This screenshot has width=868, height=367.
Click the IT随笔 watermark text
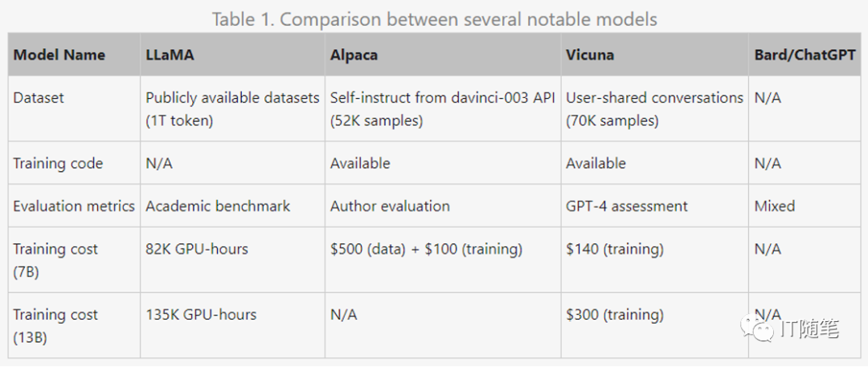tap(809, 329)
